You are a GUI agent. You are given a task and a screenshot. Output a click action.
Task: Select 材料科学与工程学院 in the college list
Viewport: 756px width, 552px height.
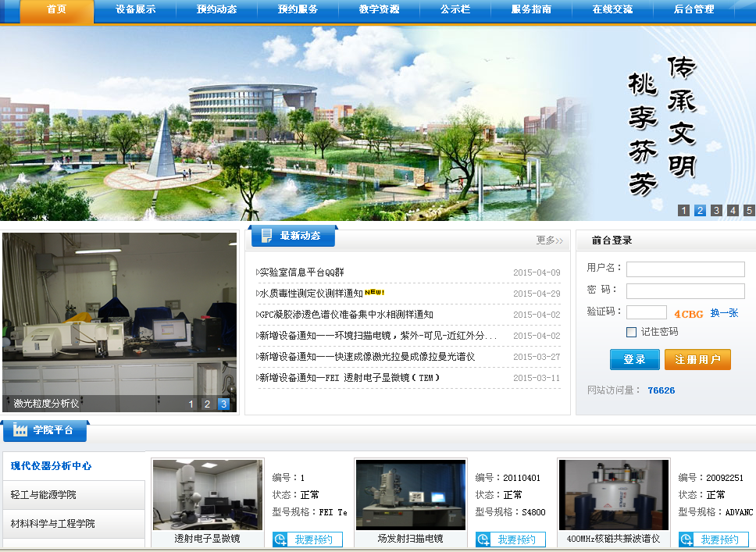tap(52, 523)
